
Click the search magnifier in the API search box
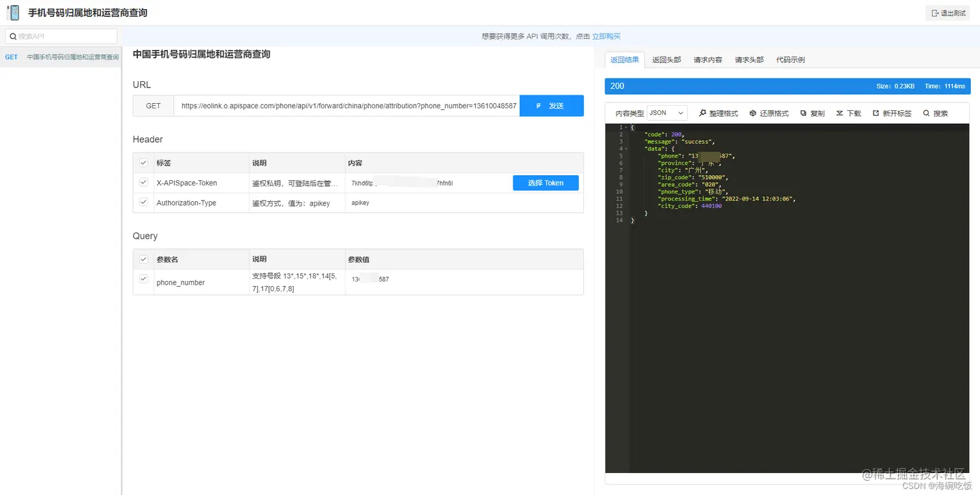click(x=13, y=35)
